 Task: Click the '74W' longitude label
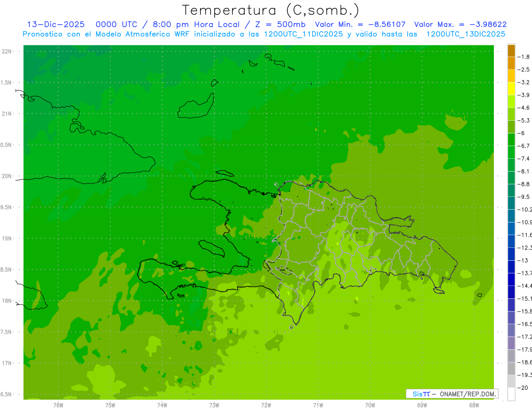[x=162, y=405]
